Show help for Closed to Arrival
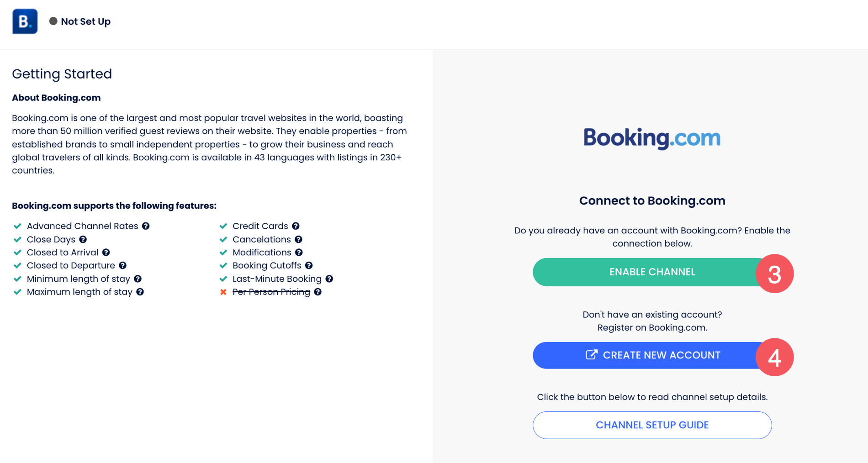 click(x=106, y=253)
